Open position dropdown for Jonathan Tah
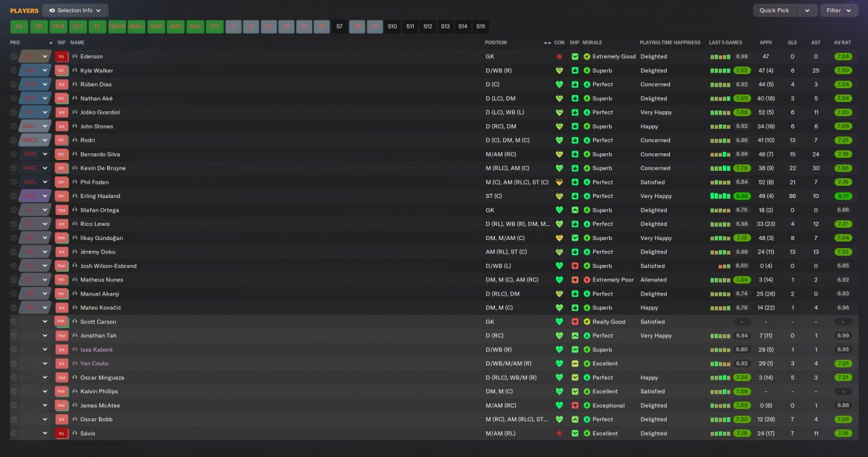Viewport: 868px width, 457px height. click(x=45, y=336)
